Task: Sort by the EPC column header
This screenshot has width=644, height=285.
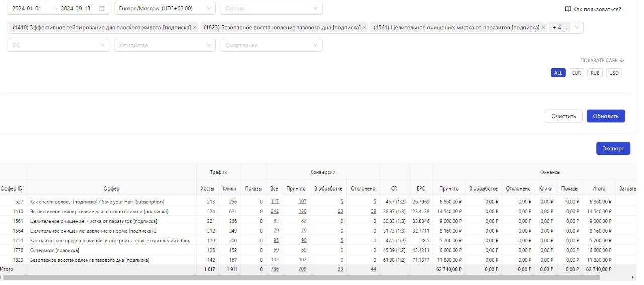Action: pos(421,188)
